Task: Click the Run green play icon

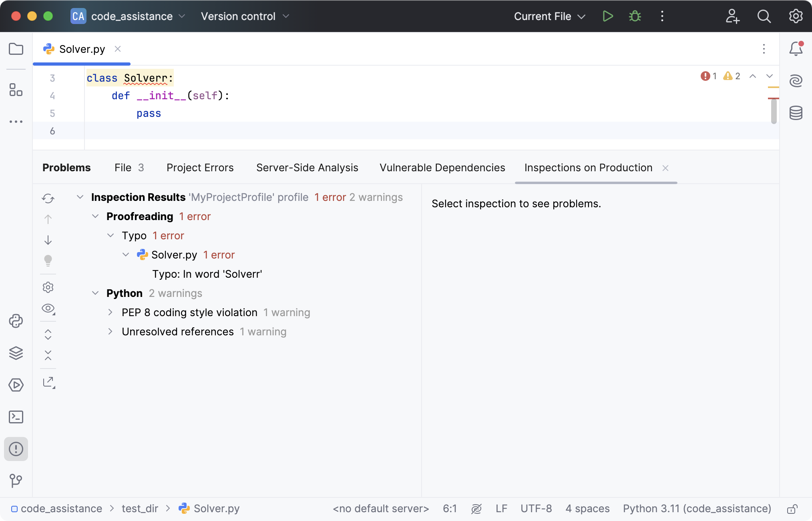Action: click(607, 16)
